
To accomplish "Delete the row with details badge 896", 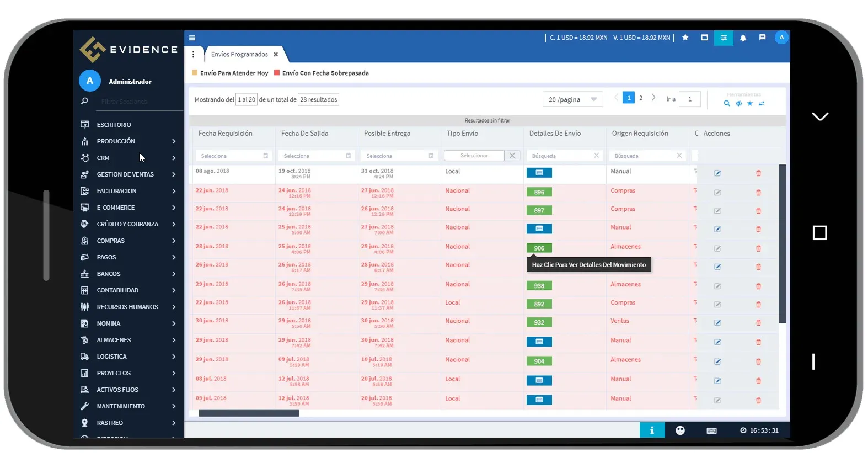I will (758, 192).
